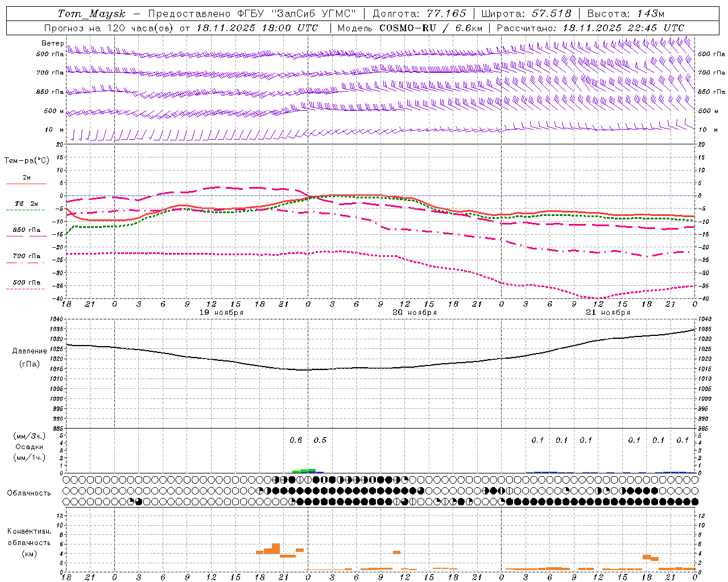Click the (мм/1ч.) unit label
Image resolution: width=728 pixels, height=582 pixels.
(30, 458)
